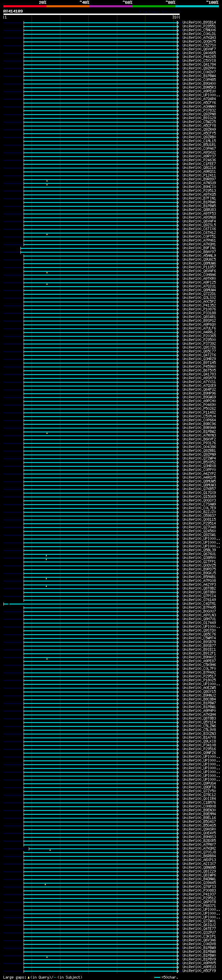The image size is (222, 980).
Task: Click the red 20% identity legend segment
Action: pyautogui.click(x=25, y=6)
